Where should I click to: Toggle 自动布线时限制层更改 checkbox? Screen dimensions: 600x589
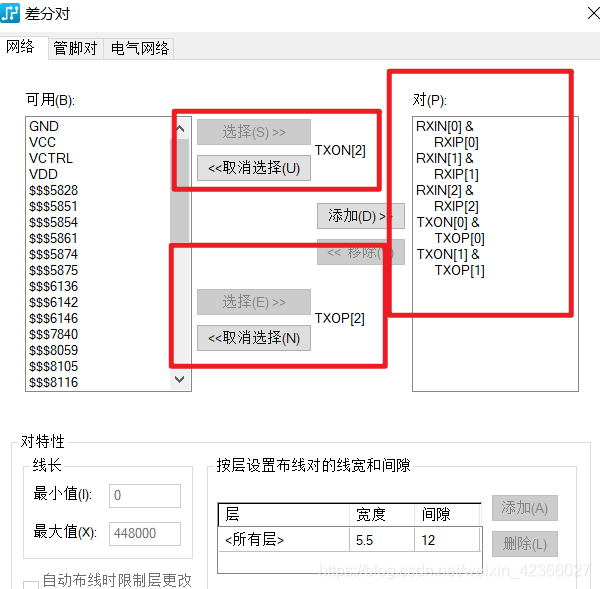tap(31, 585)
